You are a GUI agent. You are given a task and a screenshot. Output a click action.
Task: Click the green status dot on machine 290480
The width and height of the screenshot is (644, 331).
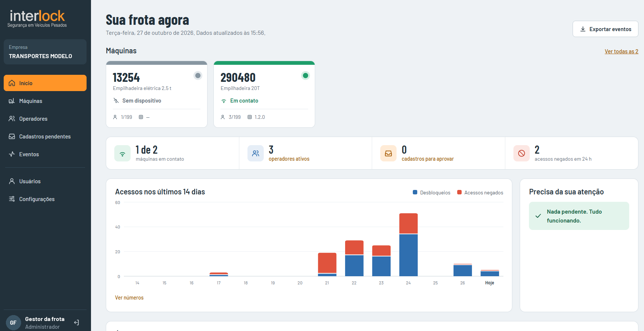(x=306, y=76)
